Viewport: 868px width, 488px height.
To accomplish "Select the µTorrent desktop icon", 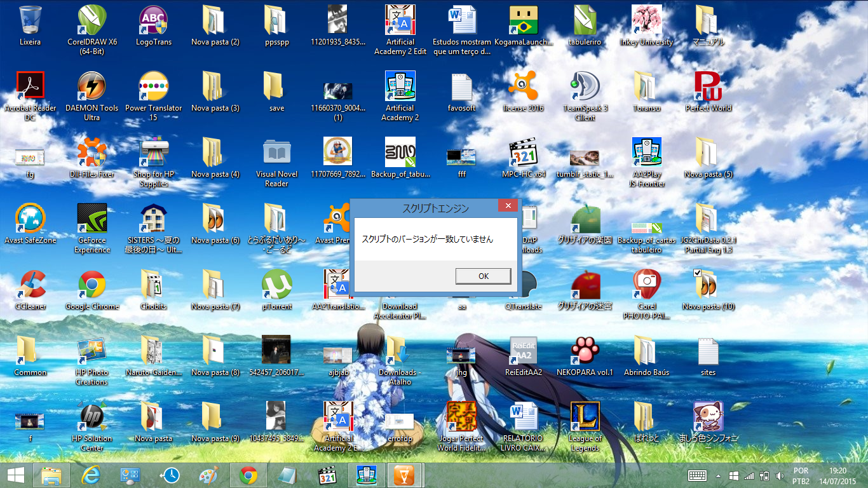I will [x=276, y=290].
